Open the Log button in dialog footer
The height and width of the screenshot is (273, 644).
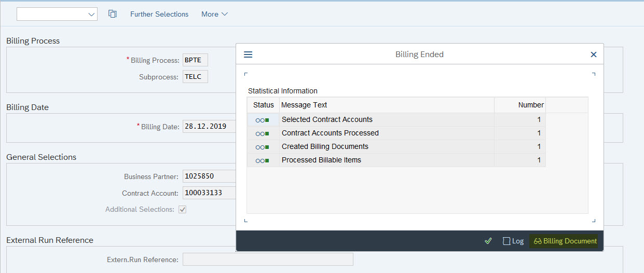pyautogui.click(x=513, y=241)
